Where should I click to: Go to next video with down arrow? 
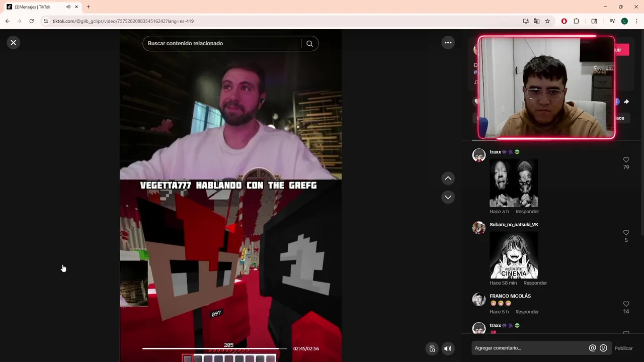click(x=448, y=197)
